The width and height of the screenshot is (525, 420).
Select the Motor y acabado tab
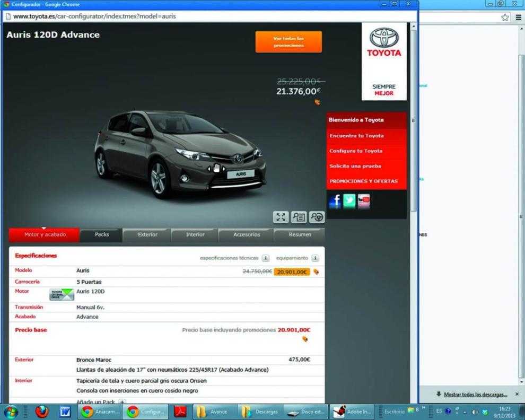pos(45,235)
